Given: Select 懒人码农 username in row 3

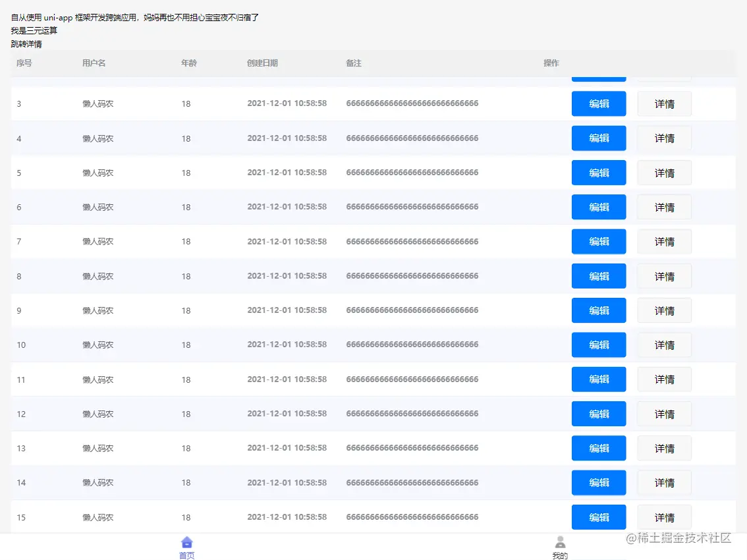Looking at the screenshot, I should click(97, 103).
